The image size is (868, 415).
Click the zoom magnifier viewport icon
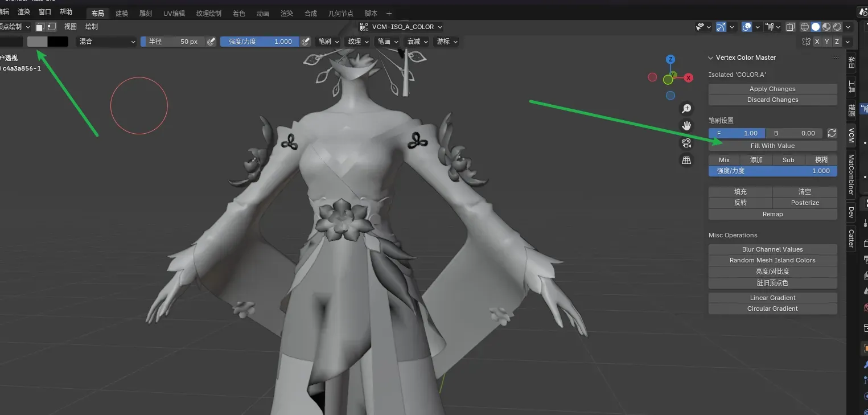point(686,108)
